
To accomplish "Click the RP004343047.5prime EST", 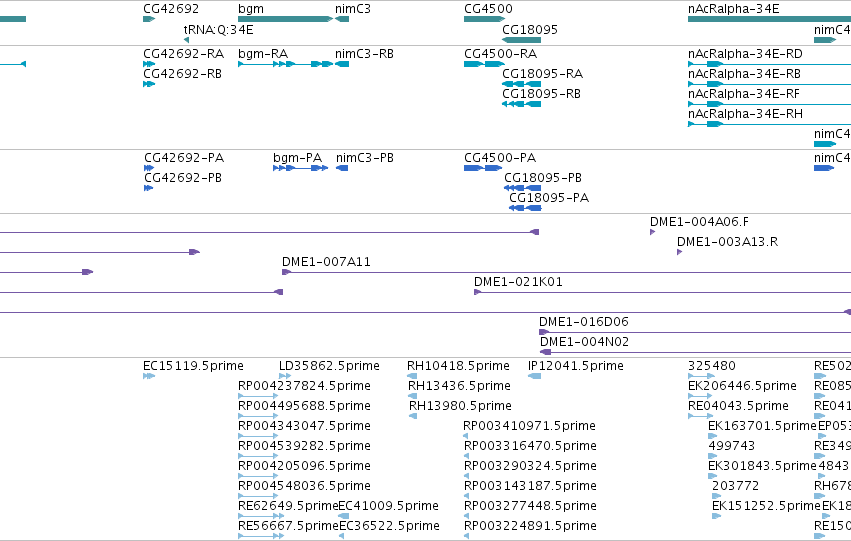I will click(x=258, y=436).
